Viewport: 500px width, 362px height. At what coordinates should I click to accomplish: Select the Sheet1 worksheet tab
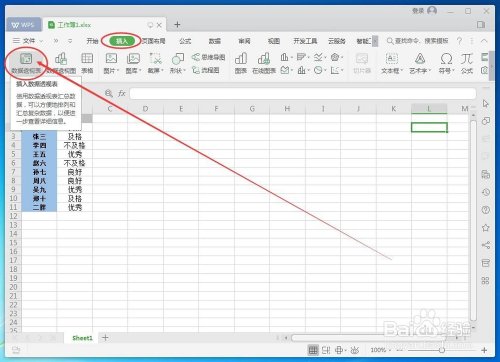(x=82, y=338)
